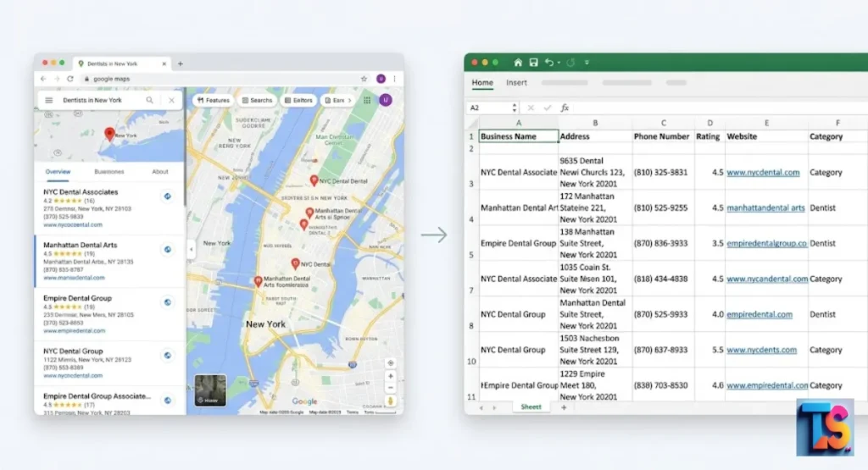Open the Excel Insert ribbon tab
868x470 pixels.
516,82
